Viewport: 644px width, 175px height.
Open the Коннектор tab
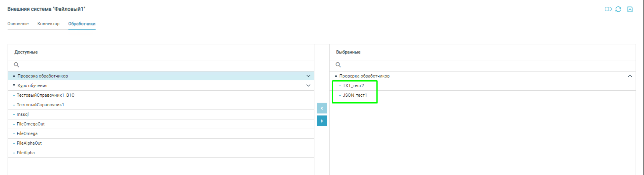click(48, 24)
